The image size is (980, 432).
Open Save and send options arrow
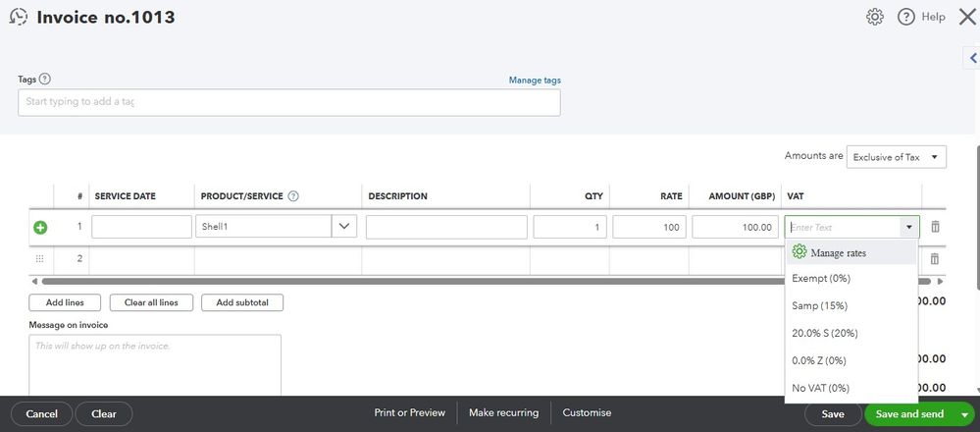coord(963,414)
